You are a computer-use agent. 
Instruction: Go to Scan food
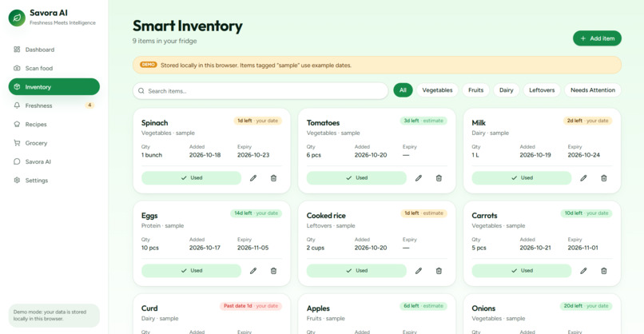click(x=54, y=68)
